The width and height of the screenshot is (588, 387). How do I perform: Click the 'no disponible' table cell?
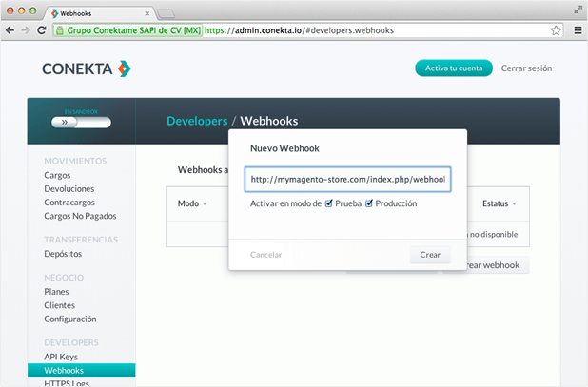pos(494,235)
